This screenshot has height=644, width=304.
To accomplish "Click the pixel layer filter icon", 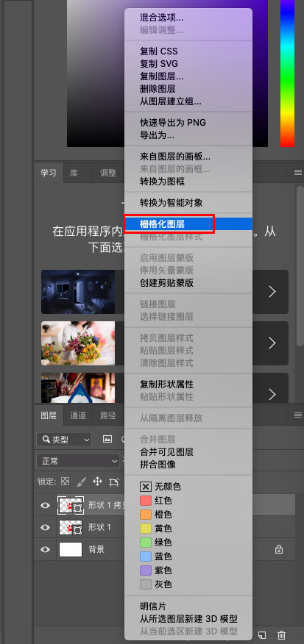I will pyautogui.click(x=107, y=440).
